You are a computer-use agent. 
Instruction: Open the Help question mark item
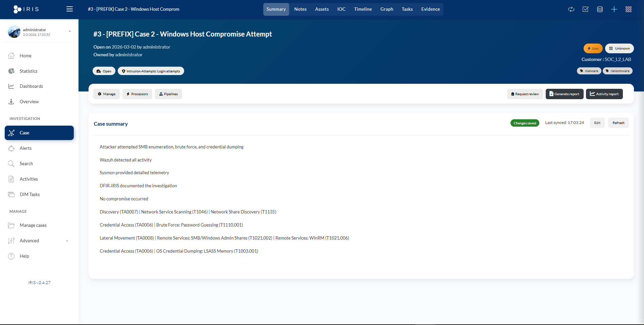24,256
